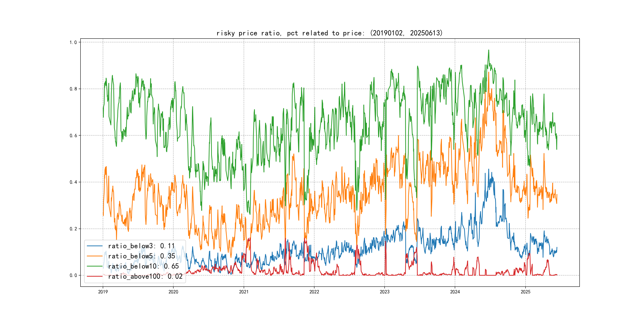Click the 2023 x-axis tick label
The image size is (644, 322).
click(384, 292)
